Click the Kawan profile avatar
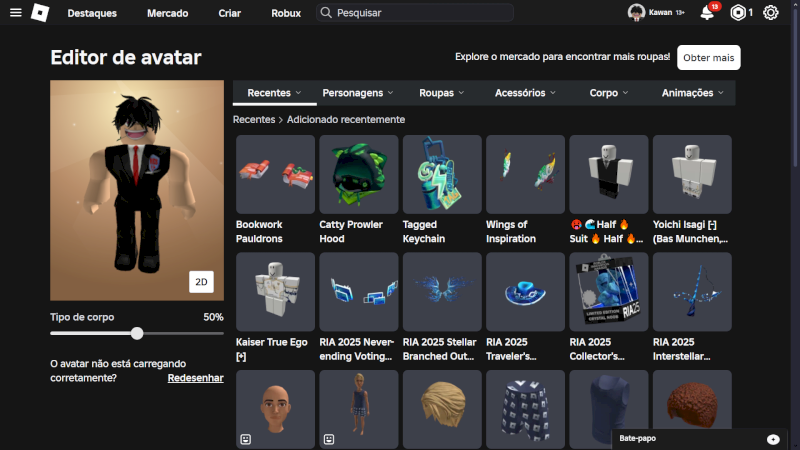800x450 pixels. pyautogui.click(x=636, y=13)
